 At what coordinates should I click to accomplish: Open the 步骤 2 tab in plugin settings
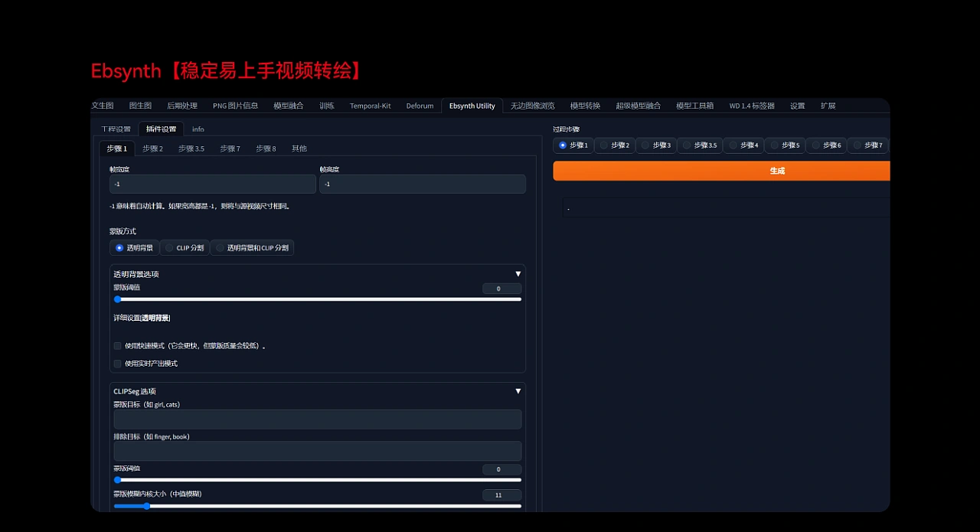tap(153, 149)
